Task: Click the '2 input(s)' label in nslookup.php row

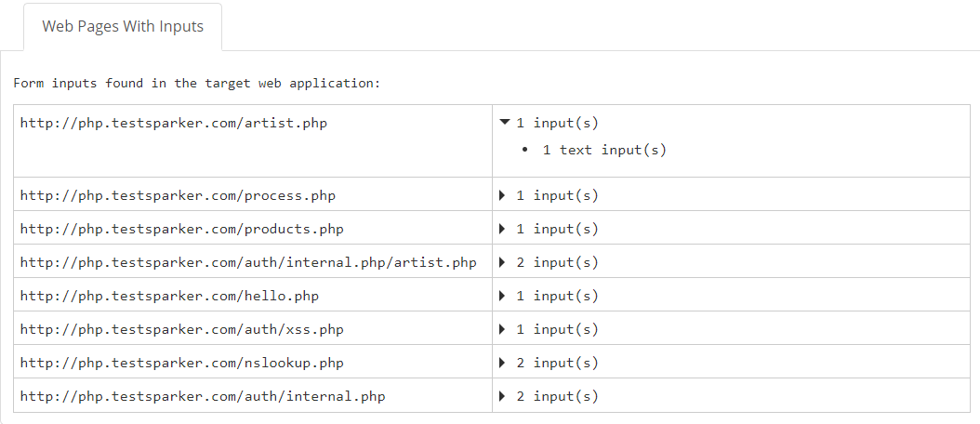Action: coord(557,363)
